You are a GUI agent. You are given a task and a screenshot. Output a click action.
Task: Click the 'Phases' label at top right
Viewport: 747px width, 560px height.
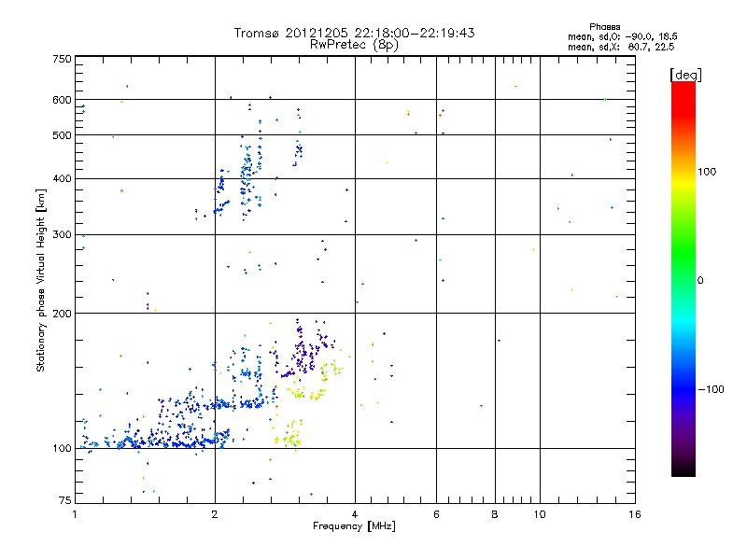(x=604, y=27)
